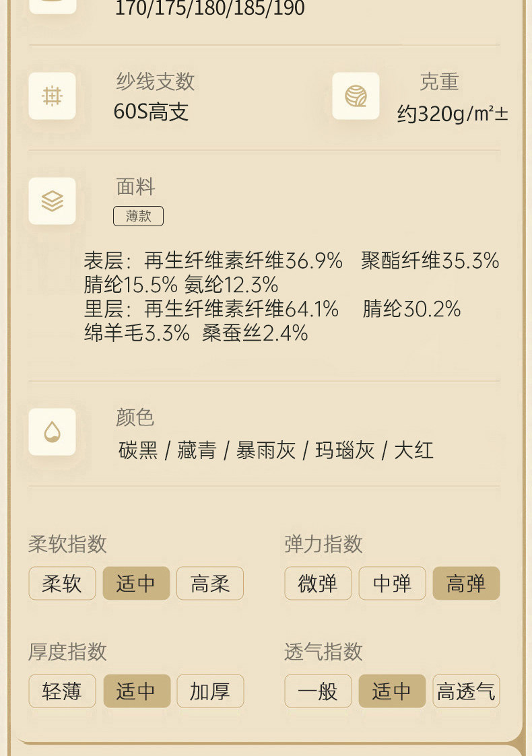This screenshot has height=756, width=532.
Task: Click the water drop color icon
Action: pos(52,432)
